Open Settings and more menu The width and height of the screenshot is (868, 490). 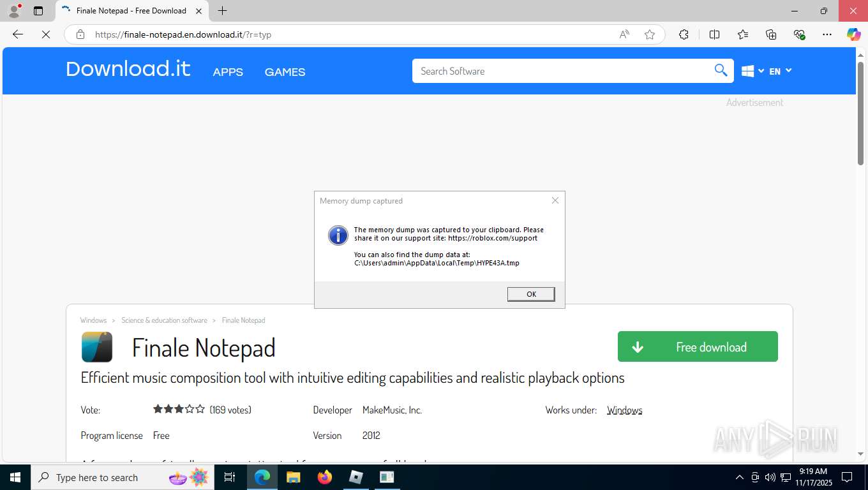click(827, 34)
